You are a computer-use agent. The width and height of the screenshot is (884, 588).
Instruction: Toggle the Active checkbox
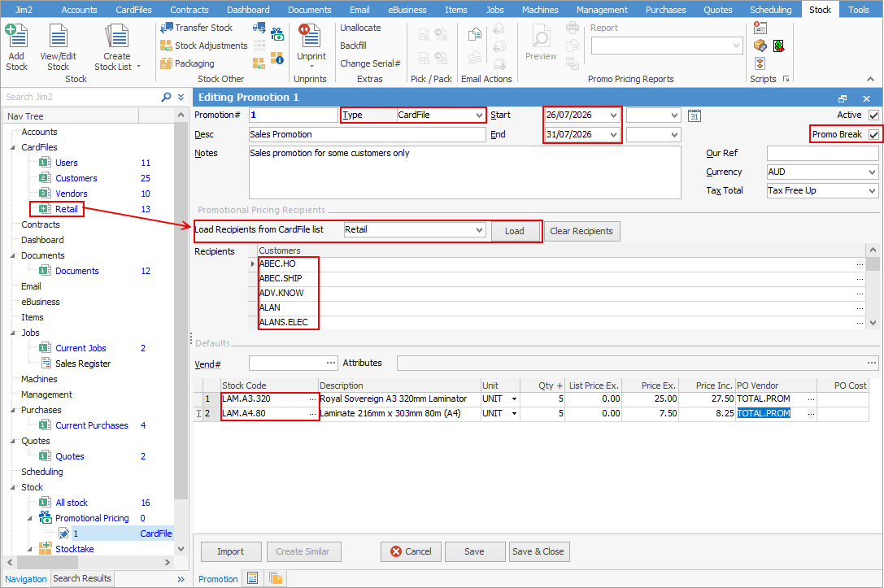(873, 115)
